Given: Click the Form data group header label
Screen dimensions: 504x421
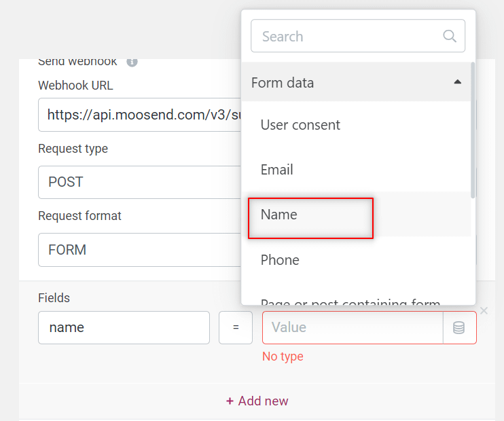Looking at the screenshot, I should coord(283,83).
